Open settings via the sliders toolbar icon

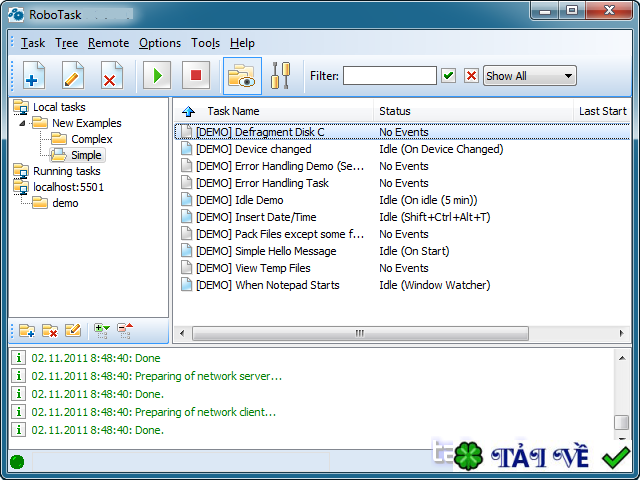pos(281,76)
